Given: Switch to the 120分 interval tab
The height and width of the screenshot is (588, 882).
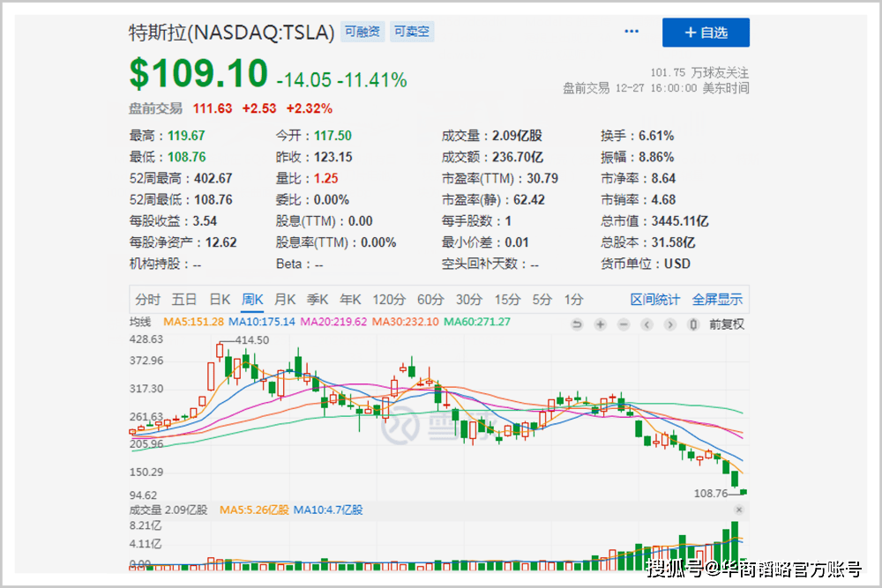Looking at the screenshot, I should click(389, 300).
